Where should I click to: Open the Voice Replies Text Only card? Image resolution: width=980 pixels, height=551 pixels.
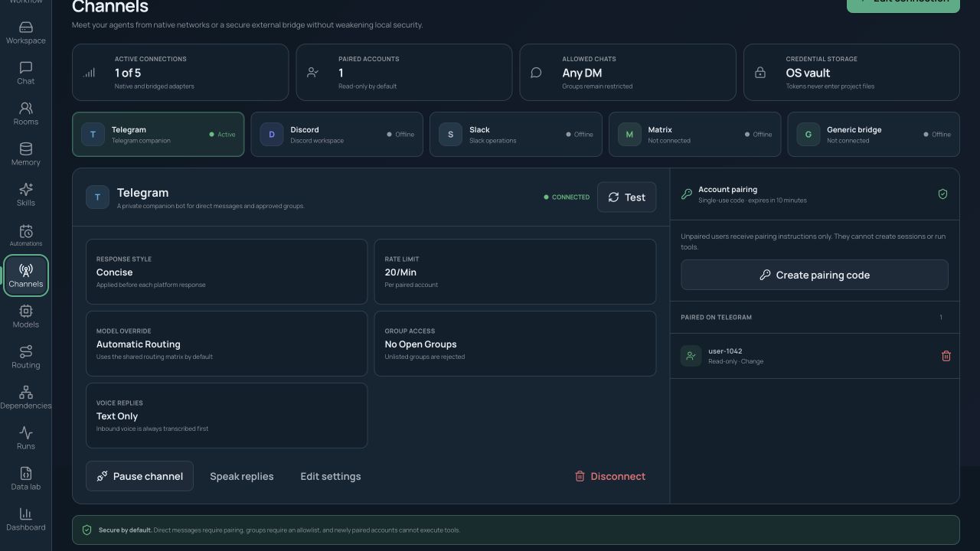tap(227, 416)
